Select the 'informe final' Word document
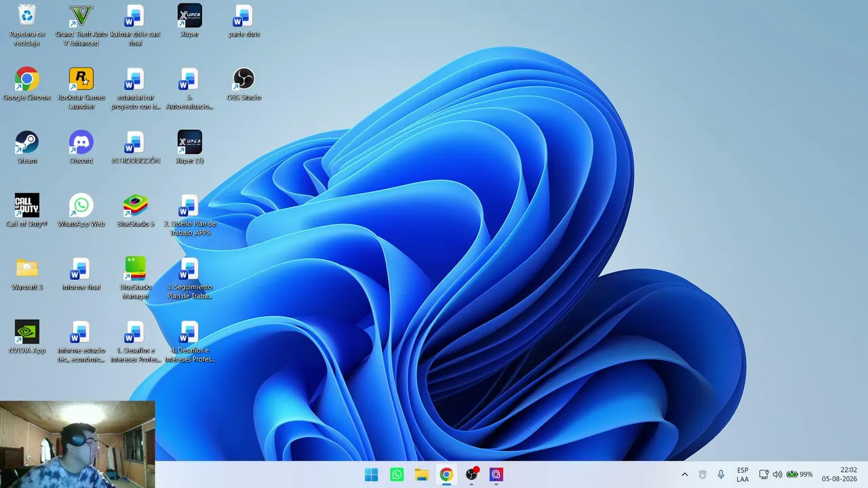Screen dimensions: 868x488 pyautogui.click(x=81, y=274)
